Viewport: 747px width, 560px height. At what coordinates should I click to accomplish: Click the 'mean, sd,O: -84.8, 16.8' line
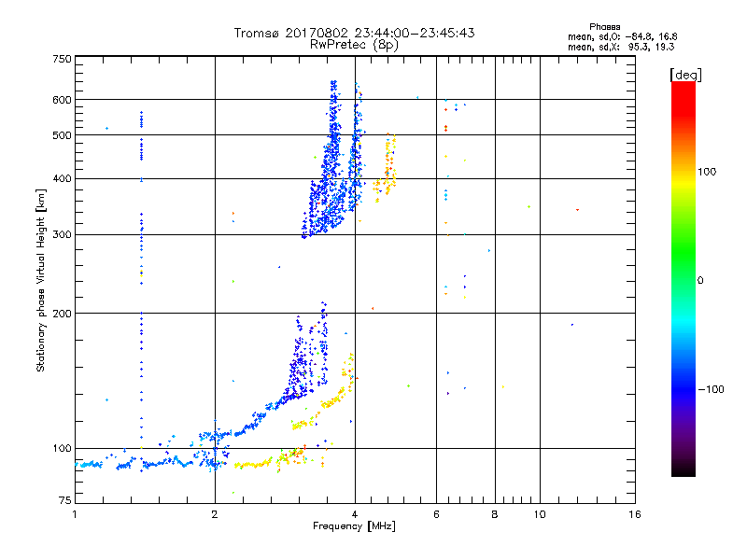[x=622, y=36]
